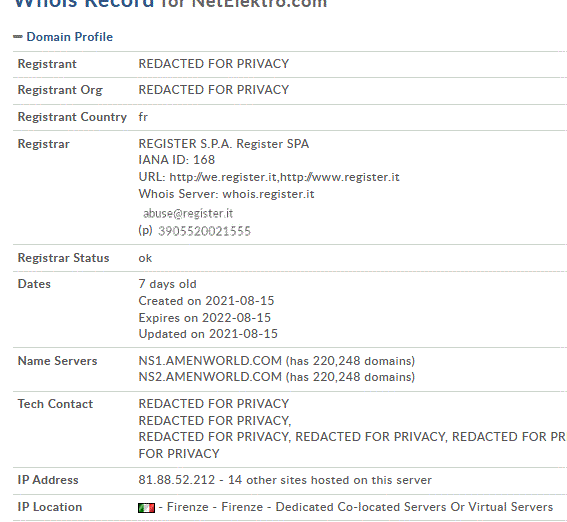Click the Domain Profile heading

69,37
